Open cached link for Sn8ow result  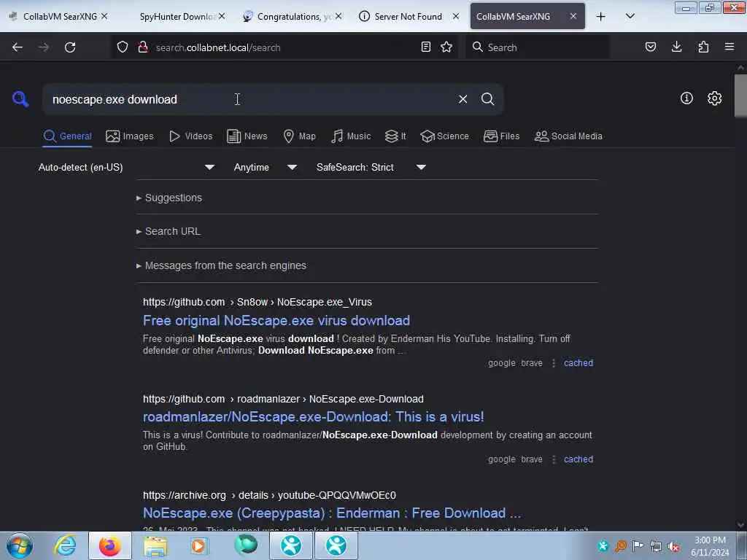click(x=578, y=363)
